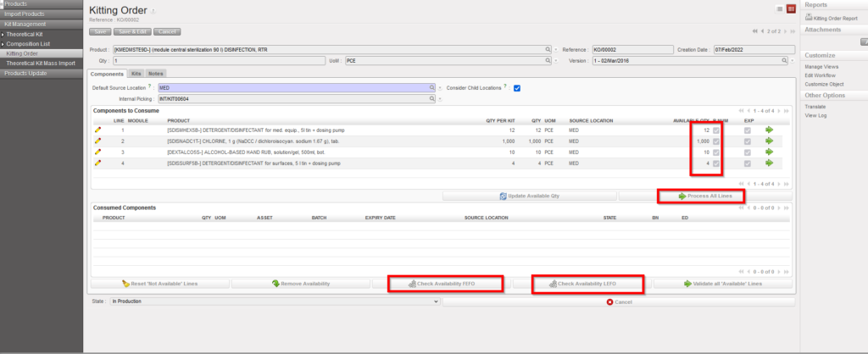Screen dimensions: 868x354
Task: Click the edit pencil icon on line 1
Action: (x=98, y=130)
